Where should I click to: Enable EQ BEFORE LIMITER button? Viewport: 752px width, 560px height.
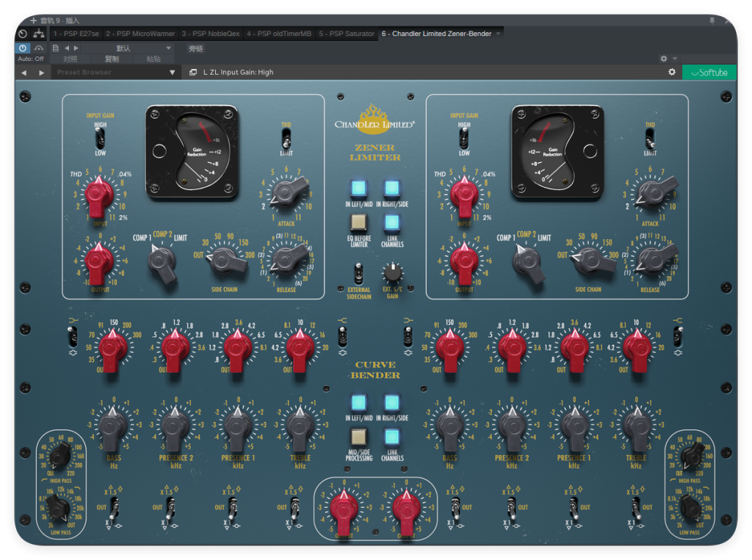click(x=358, y=222)
